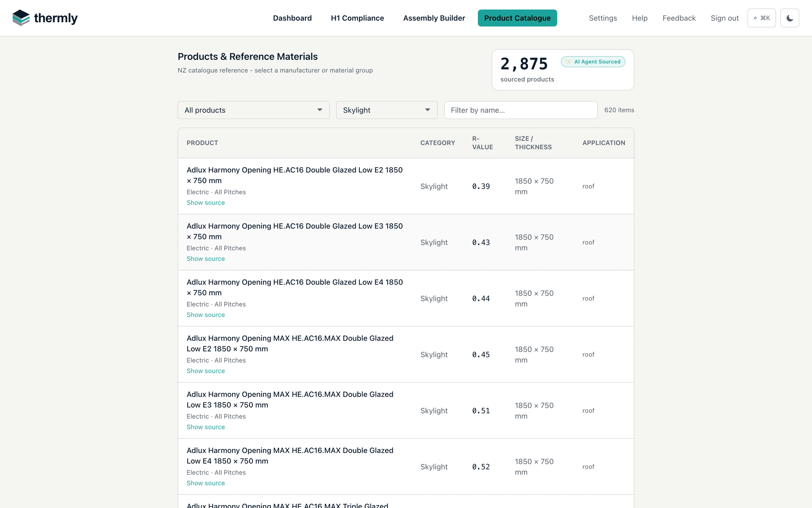812x508 pixels.
Task: Select the 0.43 R-value cell
Action: click(481, 242)
